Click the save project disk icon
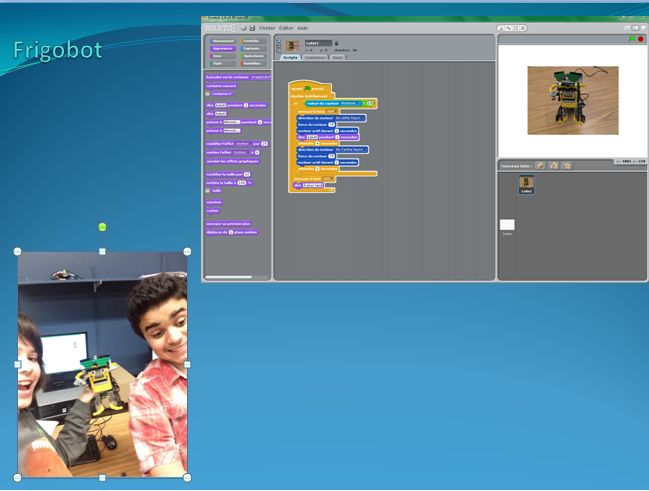649x491 pixels. [252, 28]
